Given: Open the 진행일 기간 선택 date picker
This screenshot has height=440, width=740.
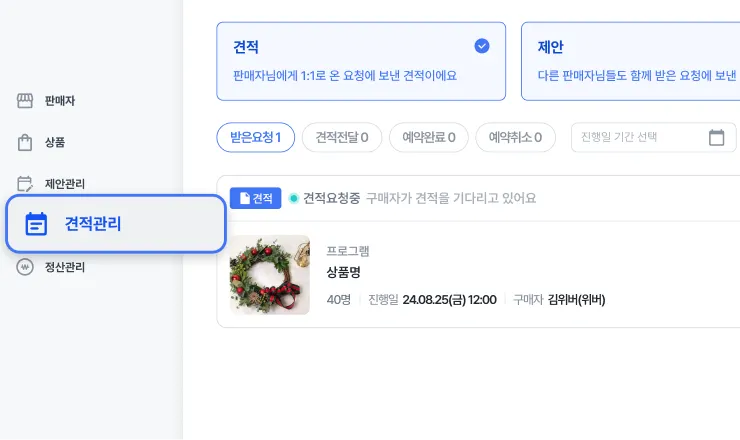Looking at the screenshot, I should (654, 137).
